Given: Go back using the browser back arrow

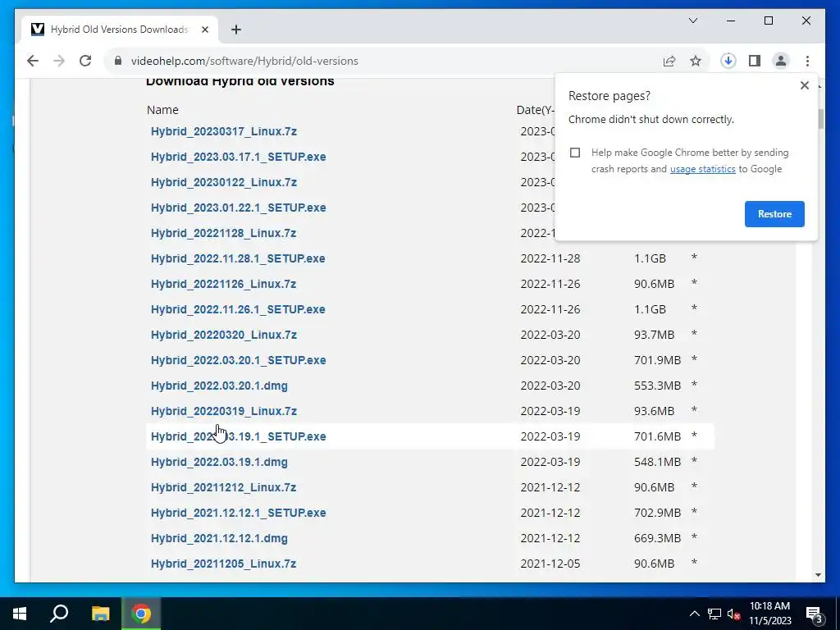Looking at the screenshot, I should (33, 61).
